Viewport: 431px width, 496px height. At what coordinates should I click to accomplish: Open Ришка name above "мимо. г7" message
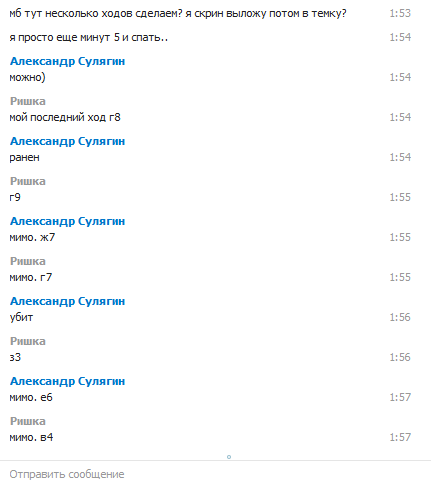click(28, 261)
